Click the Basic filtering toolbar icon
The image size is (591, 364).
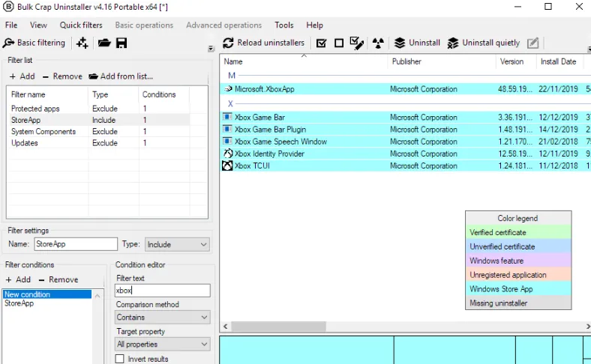pos(8,43)
